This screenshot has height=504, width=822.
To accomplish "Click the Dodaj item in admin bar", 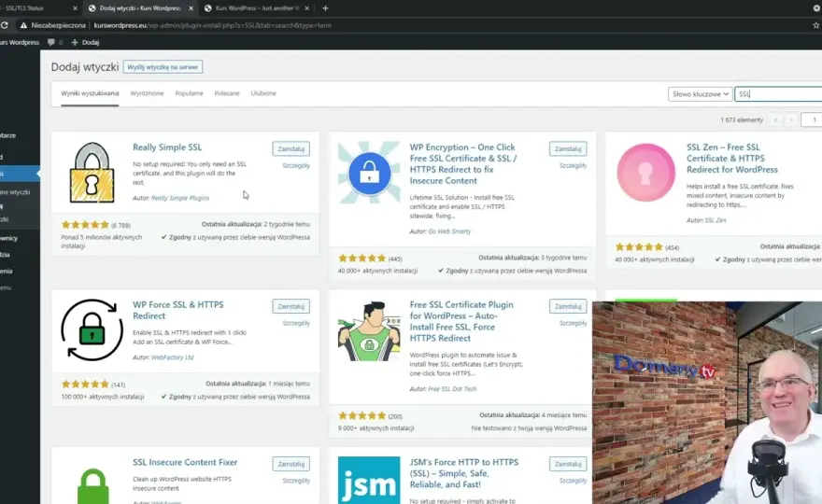I will pos(85,42).
